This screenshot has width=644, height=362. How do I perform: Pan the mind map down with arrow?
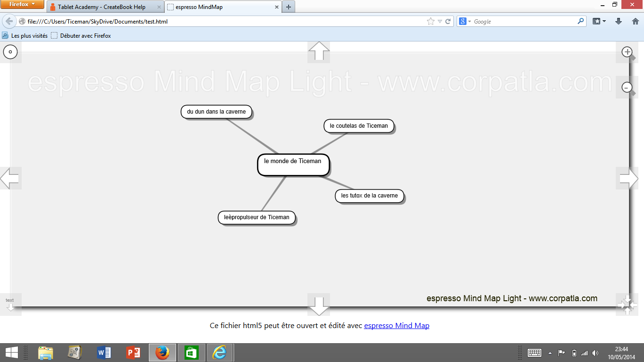point(319,305)
